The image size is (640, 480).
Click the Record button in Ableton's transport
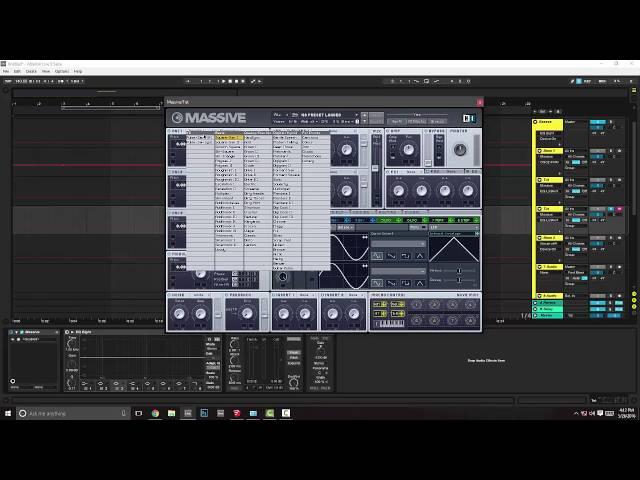click(x=236, y=81)
